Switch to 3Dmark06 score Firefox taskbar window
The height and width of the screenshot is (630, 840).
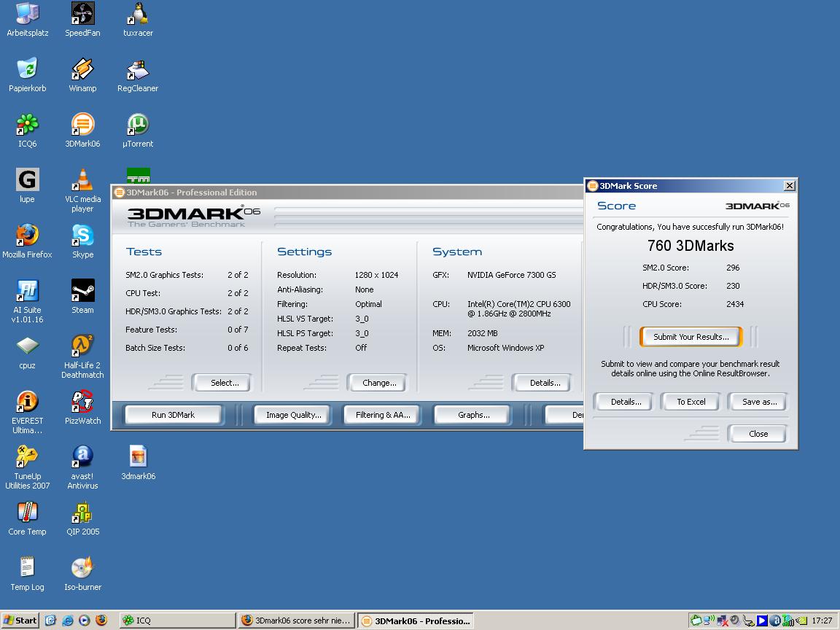tap(296, 621)
